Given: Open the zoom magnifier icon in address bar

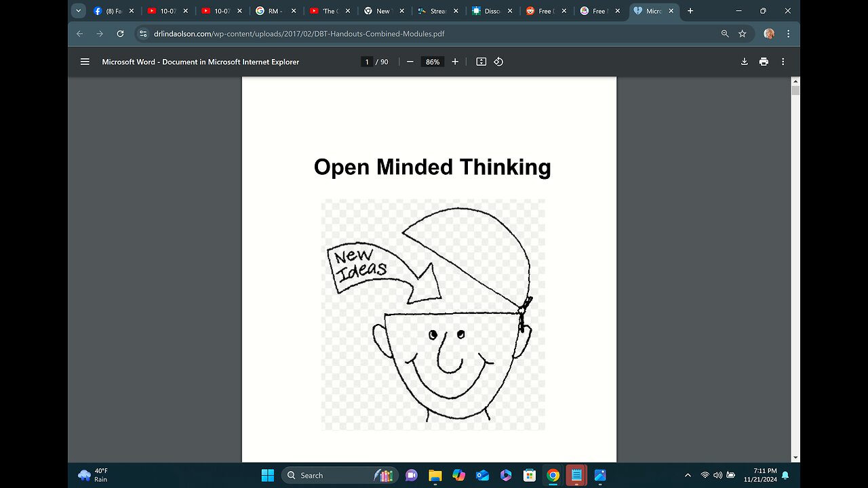Looking at the screenshot, I should pyautogui.click(x=725, y=33).
